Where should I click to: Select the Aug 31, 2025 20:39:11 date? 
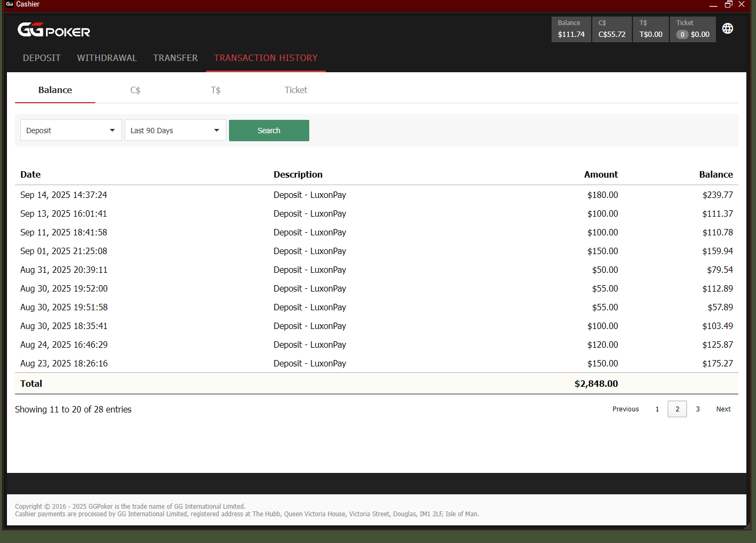(x=64, y=270)
